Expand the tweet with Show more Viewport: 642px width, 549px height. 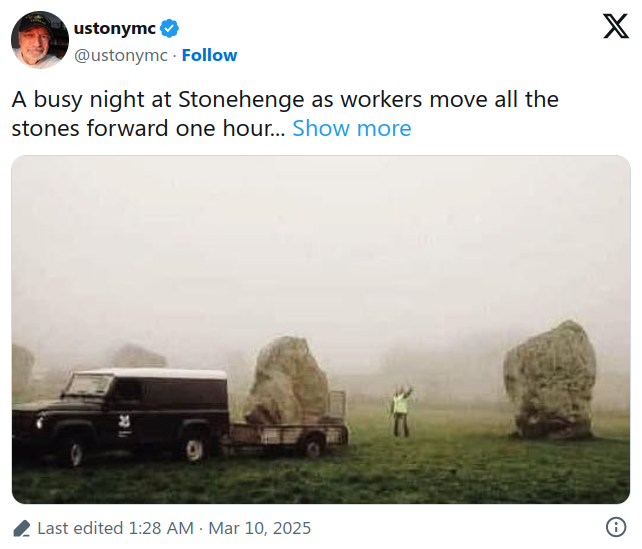click(x=351, y=128)
